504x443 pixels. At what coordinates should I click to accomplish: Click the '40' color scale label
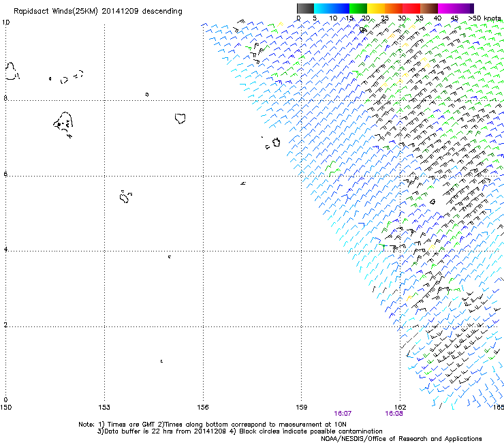click(437, 18)
